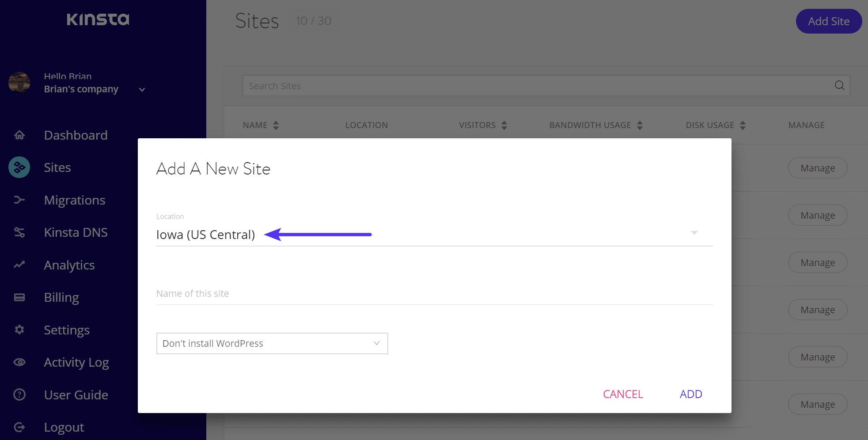Click the Location dropdown arrow
The width and height of the screenshot is (868, 440).
pos(694,233)
